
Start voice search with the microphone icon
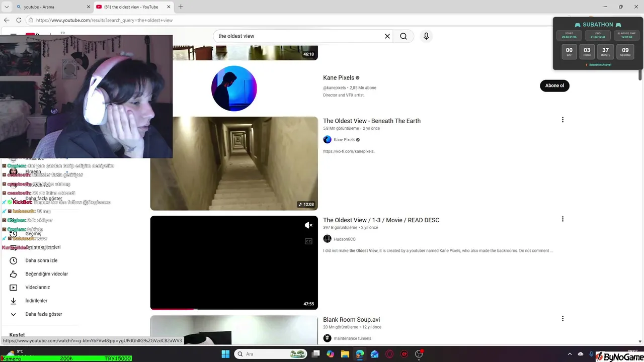coord(426,36)
